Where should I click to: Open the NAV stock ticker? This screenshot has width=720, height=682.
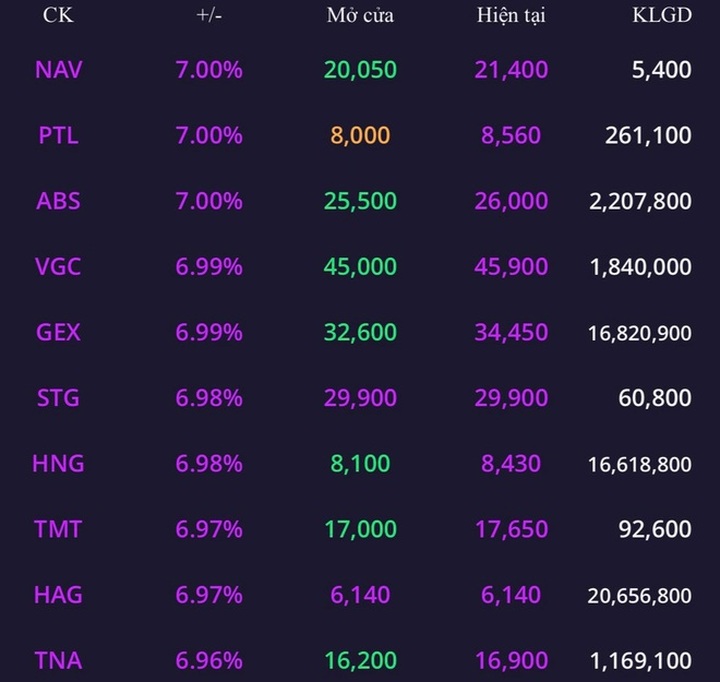[58, 70]
